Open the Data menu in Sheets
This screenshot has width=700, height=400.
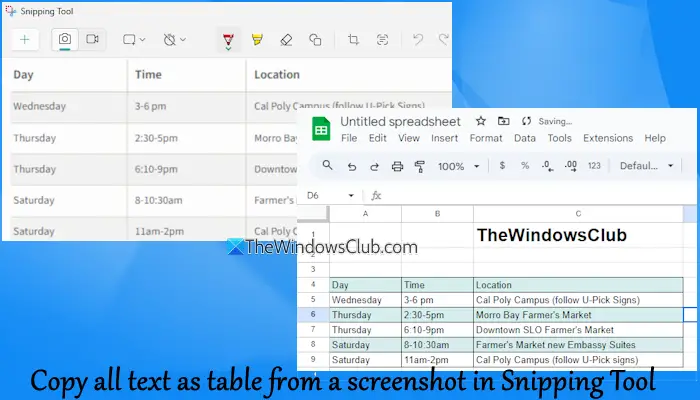tap(525, 138)
